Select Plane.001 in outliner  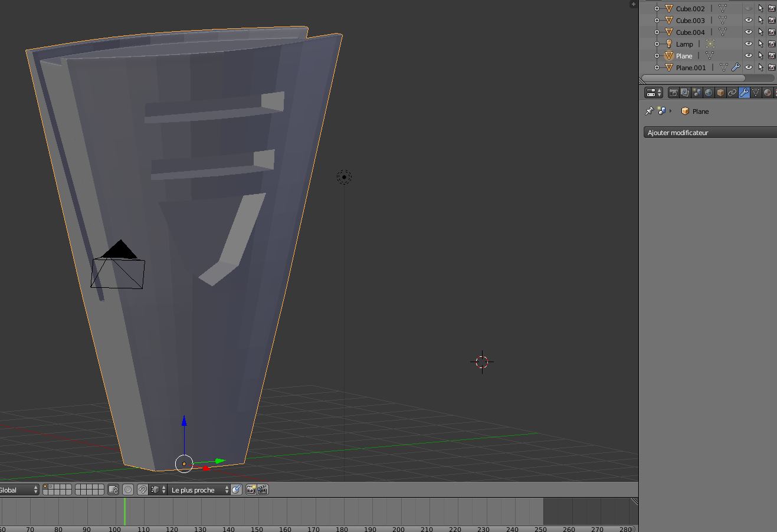click(691, 67)
